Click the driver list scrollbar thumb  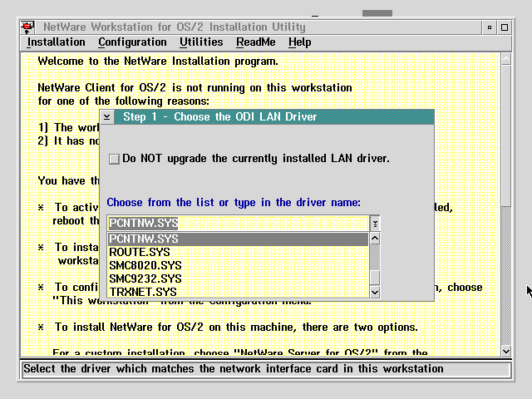375,278
